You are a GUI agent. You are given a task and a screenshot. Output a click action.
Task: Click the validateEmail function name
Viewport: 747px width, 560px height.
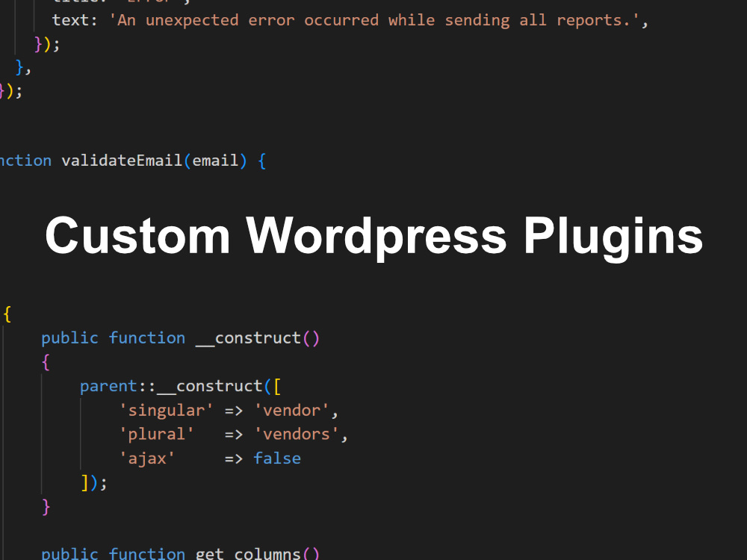pyautogui.click(x=122, y=161)
